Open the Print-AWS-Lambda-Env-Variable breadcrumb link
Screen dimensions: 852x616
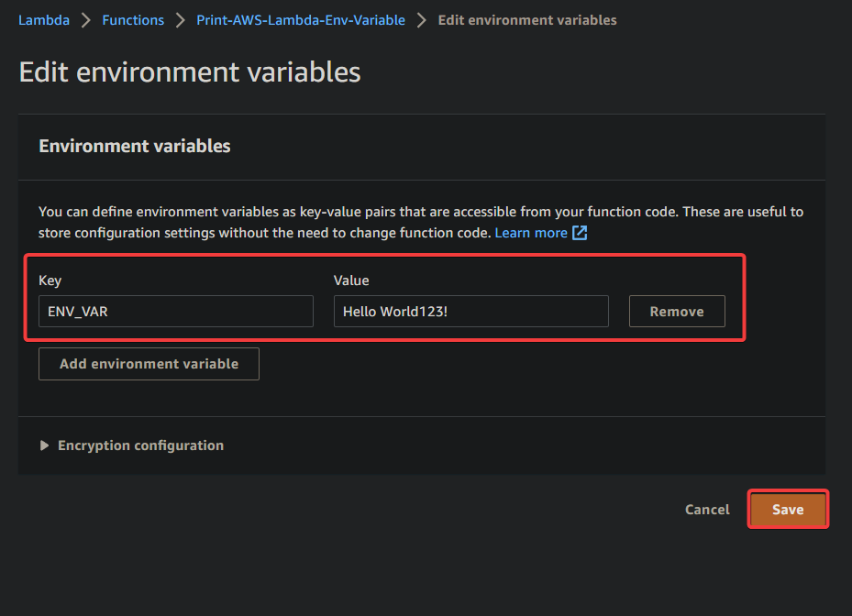click(301, 20)
